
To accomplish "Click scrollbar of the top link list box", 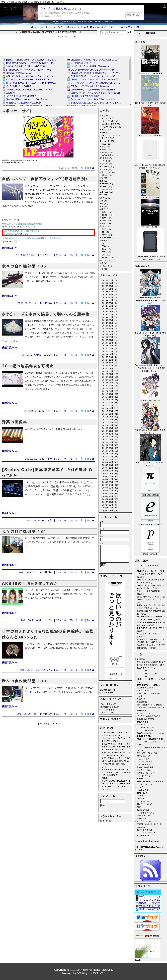I will pyautogui.click(x=130, y=81).
